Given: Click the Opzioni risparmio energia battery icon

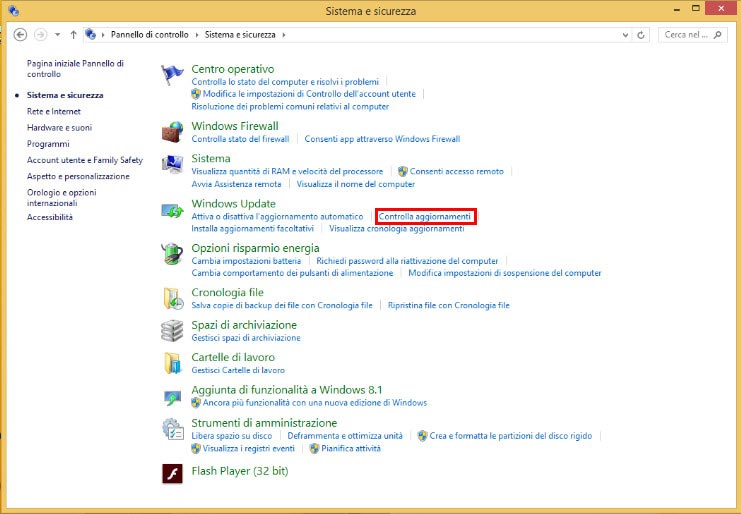Looking at the screenshot, I should coord(172,254).
